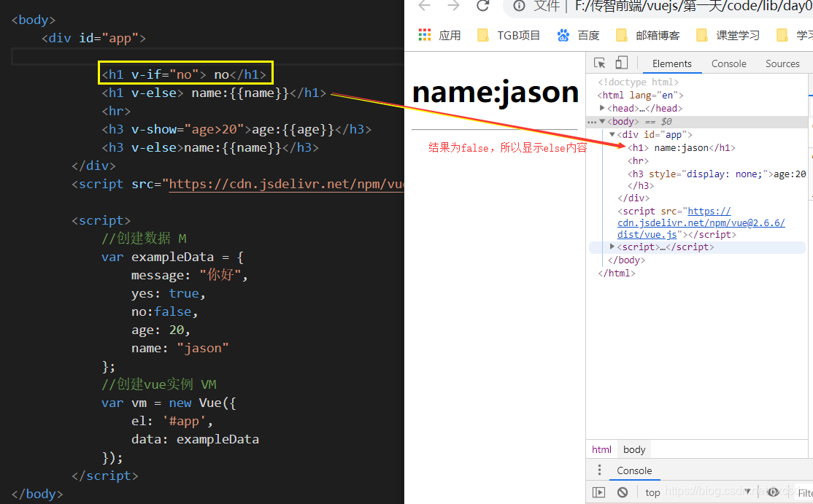This screenshot has height=504, width=813.
Task: Switch to the Console tab in DevTools
Action: [728, 63]
